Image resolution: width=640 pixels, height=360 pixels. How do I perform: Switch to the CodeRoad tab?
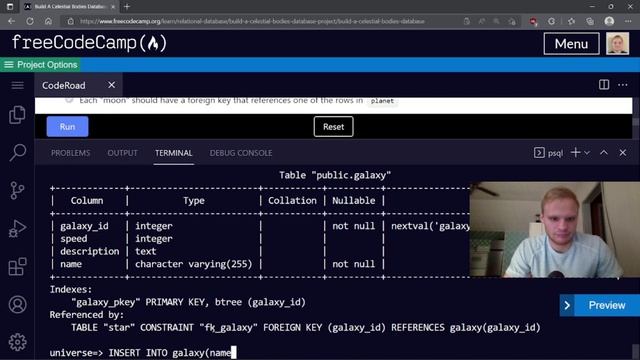pyautogui.click(x=64, y=85)
